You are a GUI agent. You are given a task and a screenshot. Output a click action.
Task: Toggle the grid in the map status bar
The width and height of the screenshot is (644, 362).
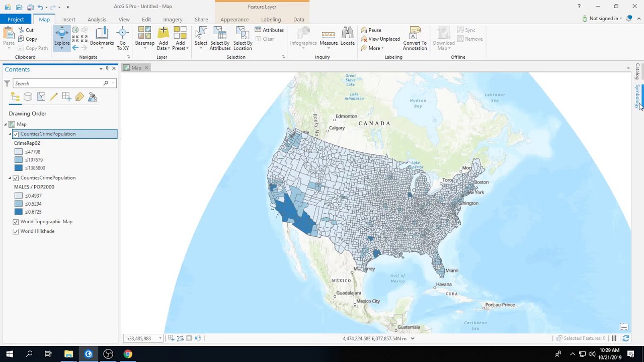(x=189, y=338)
